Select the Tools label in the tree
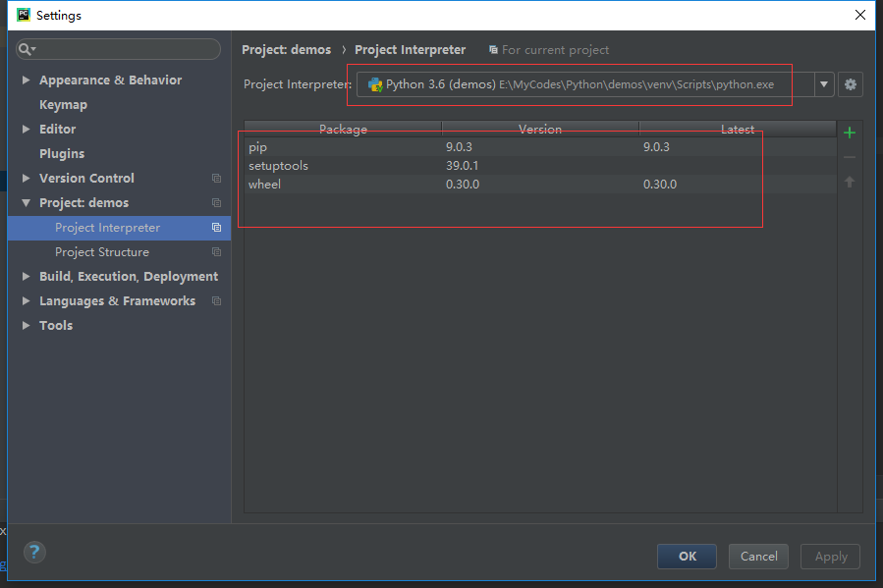Viewport: 883px width, 588px height. (56, 325)
